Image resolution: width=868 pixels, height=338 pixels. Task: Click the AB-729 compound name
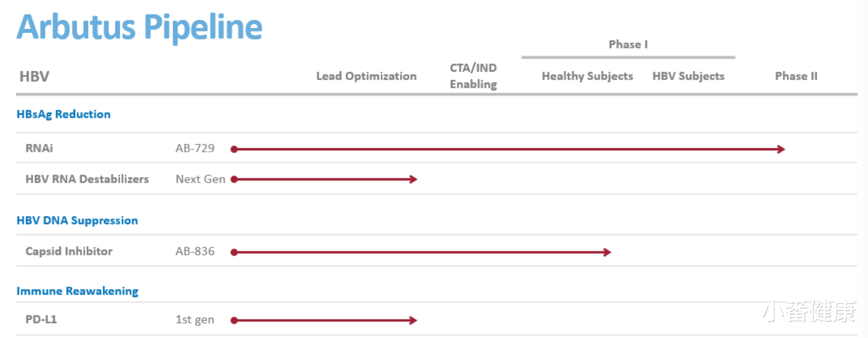point(195,148)
